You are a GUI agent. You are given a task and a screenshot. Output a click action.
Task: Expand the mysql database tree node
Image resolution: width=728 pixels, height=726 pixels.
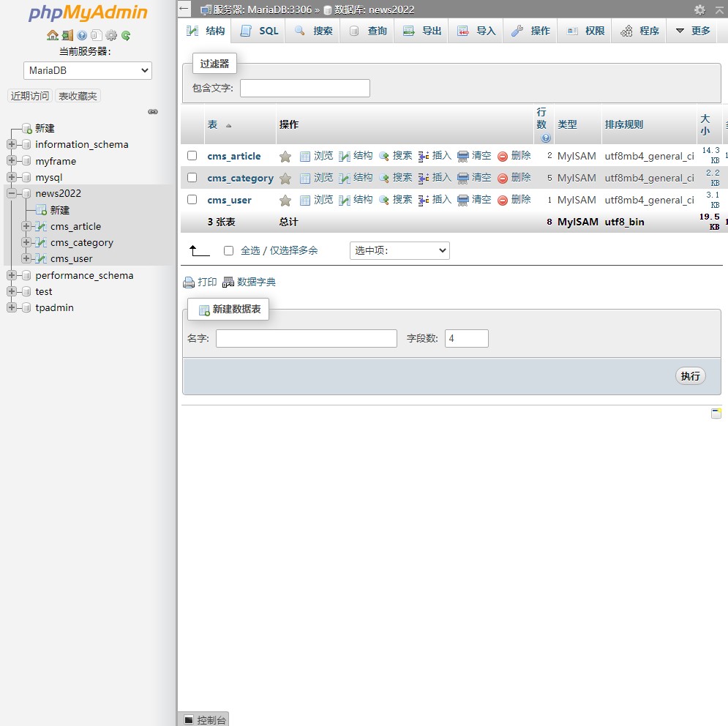[12, 177]
